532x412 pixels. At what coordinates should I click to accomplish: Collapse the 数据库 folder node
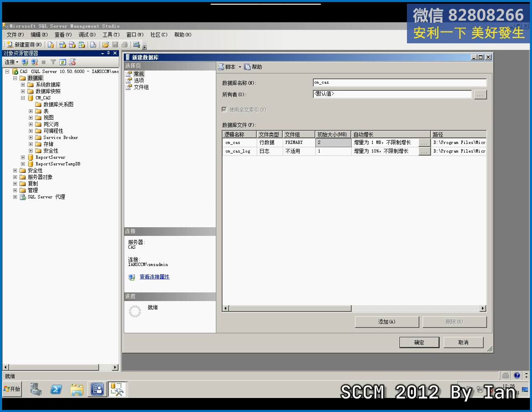coord(15,78)
